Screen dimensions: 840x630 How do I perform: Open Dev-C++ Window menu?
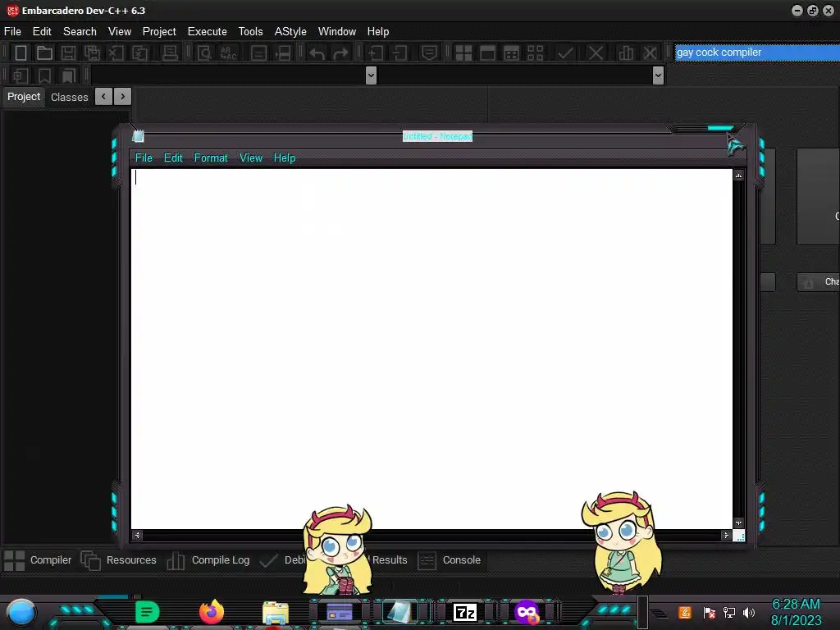(x=337, y=32)
